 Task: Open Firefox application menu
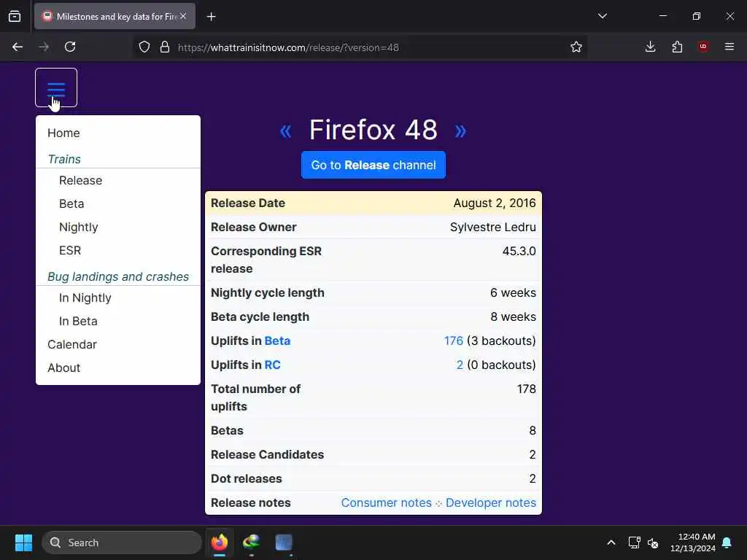(729, 47)
